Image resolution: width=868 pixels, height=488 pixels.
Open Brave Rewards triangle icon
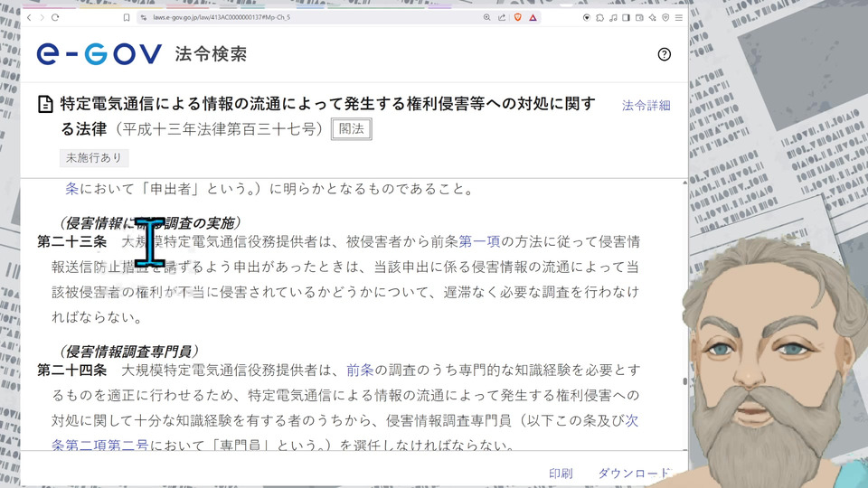(533, 18)
